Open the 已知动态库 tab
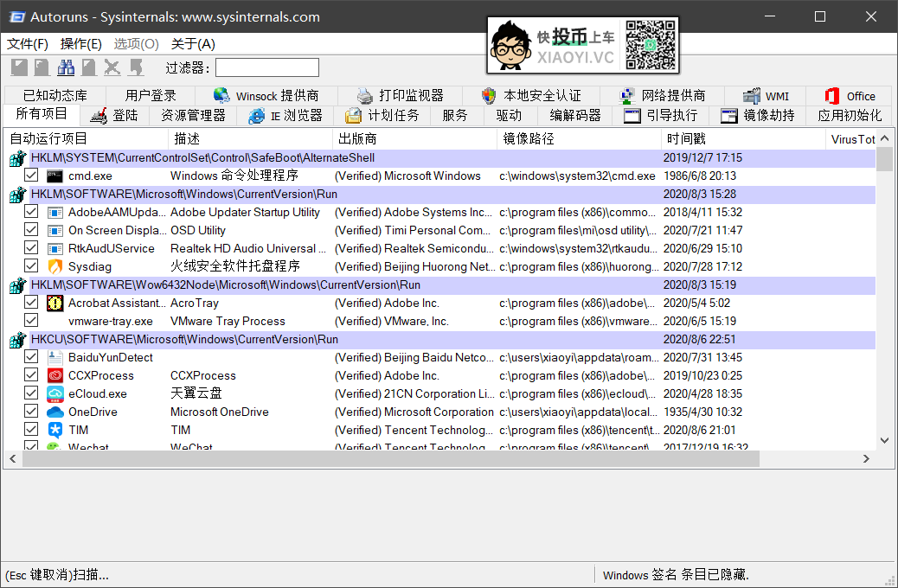Screen dimensions: 898x588 coord(55,96)
